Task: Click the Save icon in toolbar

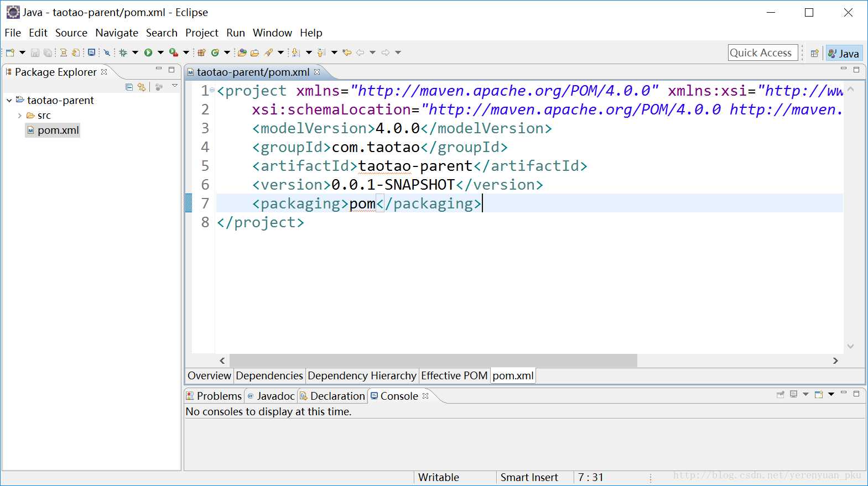Action: 35,53
